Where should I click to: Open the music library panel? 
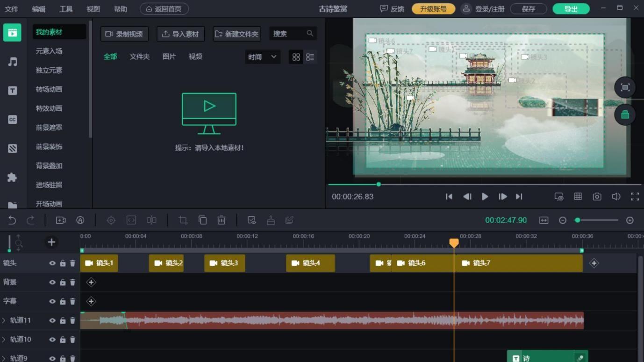[x=12, y=61]
